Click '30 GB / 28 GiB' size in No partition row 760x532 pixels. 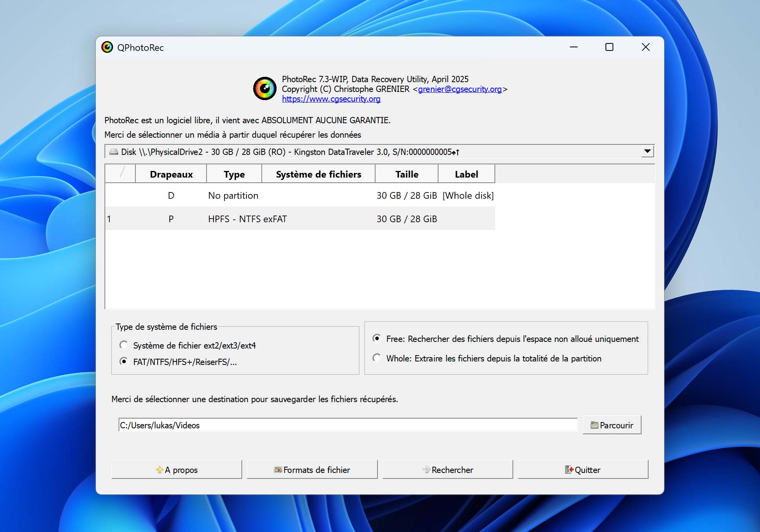(x=407, y=195)
